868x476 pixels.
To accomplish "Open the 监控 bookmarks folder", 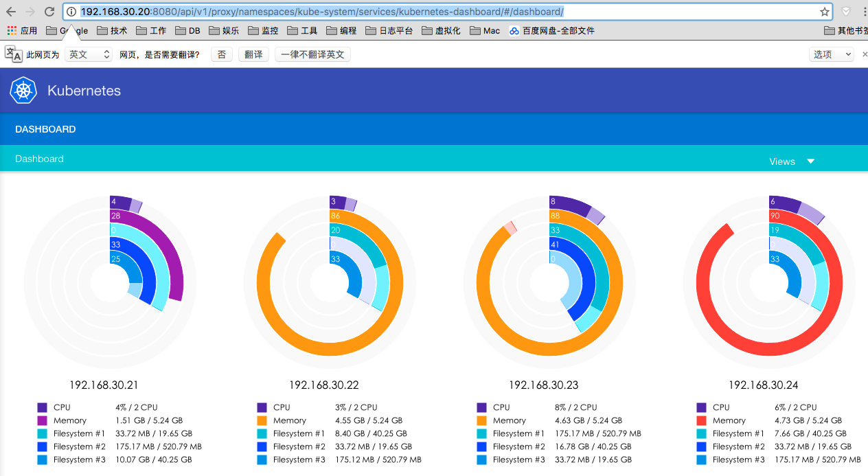I will click(x=263, y=31).
